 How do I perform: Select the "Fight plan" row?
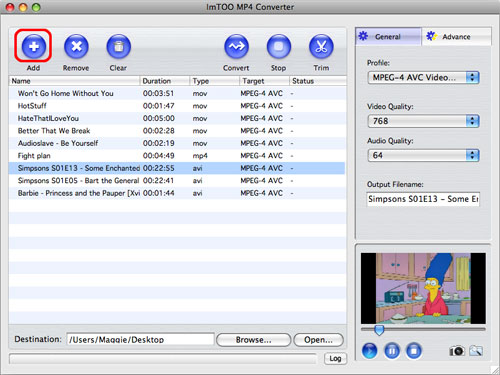(x=177, y=156)
